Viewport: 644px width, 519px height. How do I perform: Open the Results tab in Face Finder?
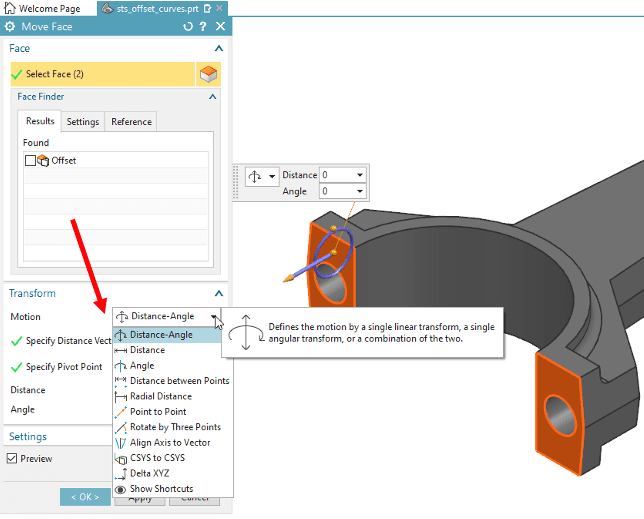tap(40, 121)
